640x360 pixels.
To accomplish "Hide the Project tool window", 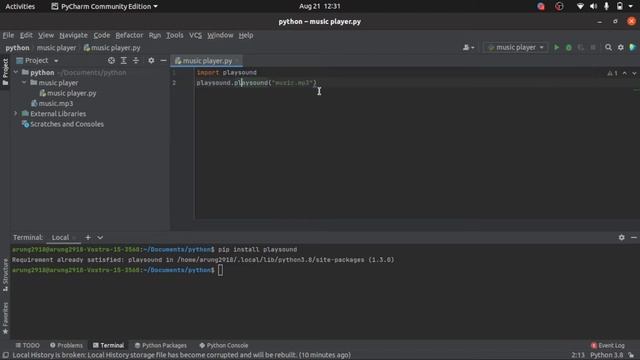I will coord(163,60).
